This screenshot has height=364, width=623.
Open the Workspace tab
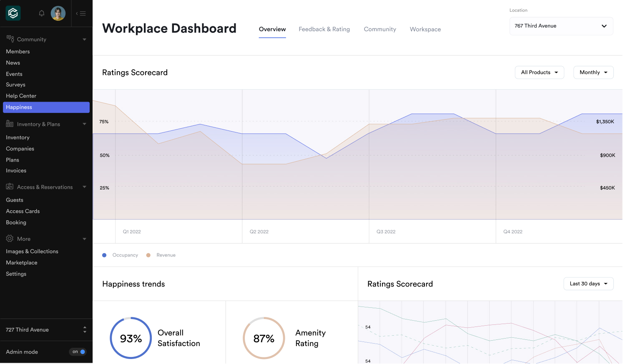click(x=425, y=29)
